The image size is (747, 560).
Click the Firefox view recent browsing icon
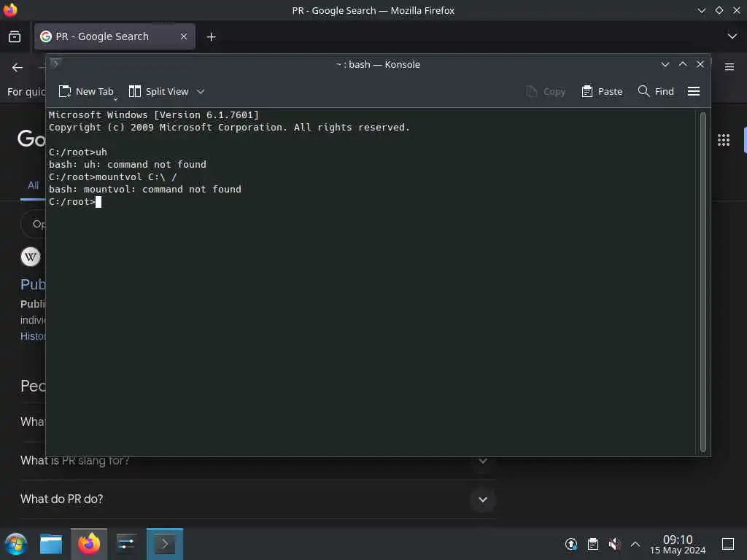tap(15, 36)
